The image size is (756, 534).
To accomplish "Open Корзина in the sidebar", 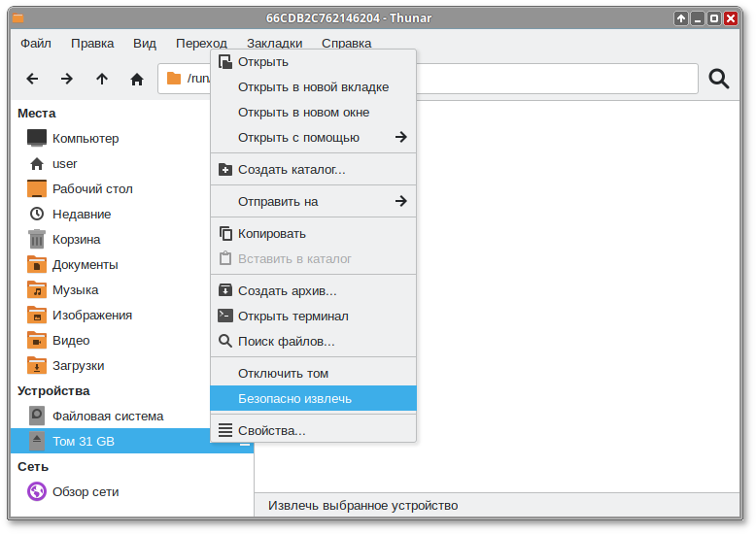I will pyautogui.click(x=76, y=239).
